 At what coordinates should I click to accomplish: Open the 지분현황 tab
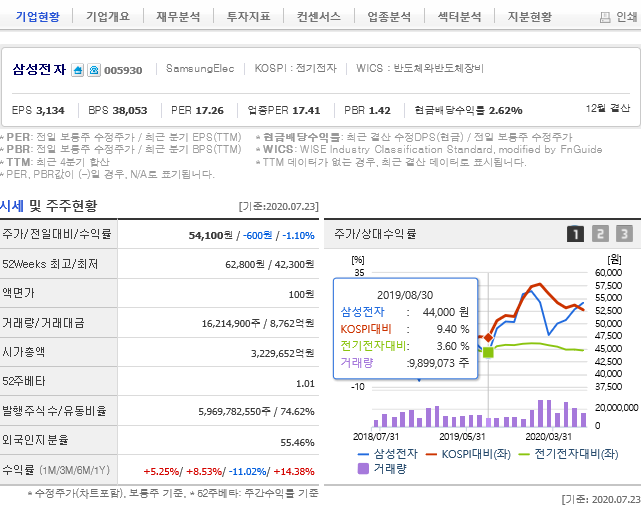pyautogui.click(x=530, y=17)
